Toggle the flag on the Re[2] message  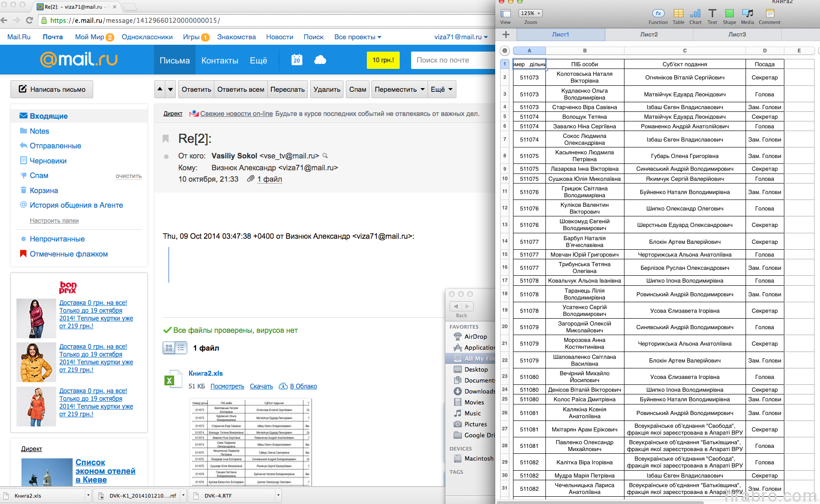166,138
